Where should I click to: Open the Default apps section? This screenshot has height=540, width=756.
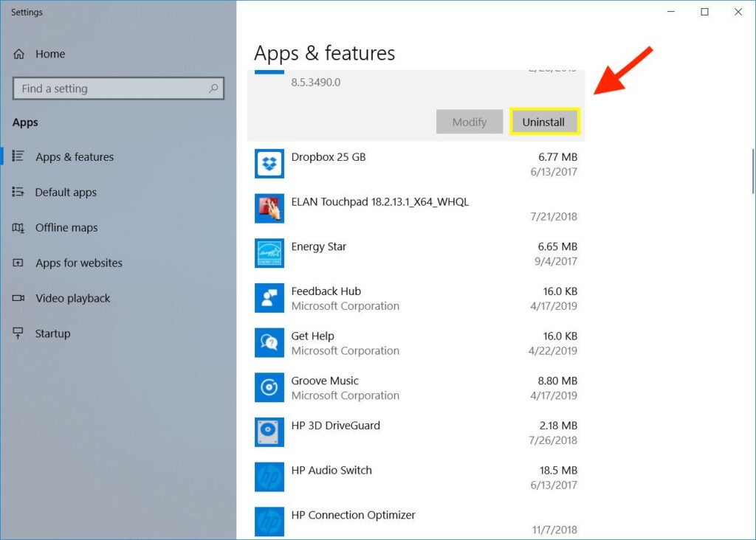point(66,193)
